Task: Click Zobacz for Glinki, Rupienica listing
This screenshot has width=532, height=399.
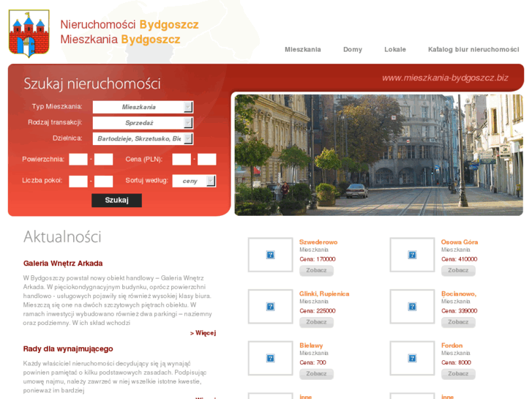Action: point(316,322)
